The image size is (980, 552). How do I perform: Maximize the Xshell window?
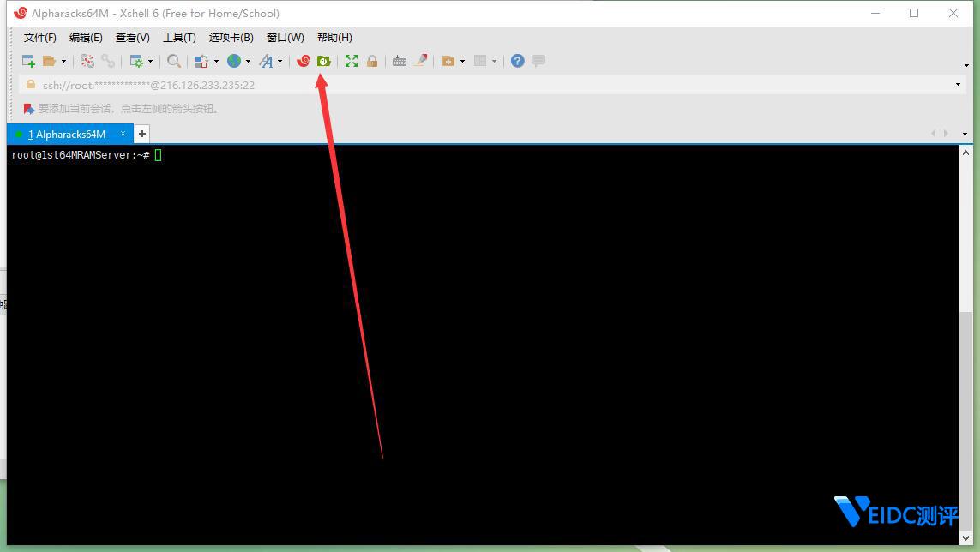(914, 13)
